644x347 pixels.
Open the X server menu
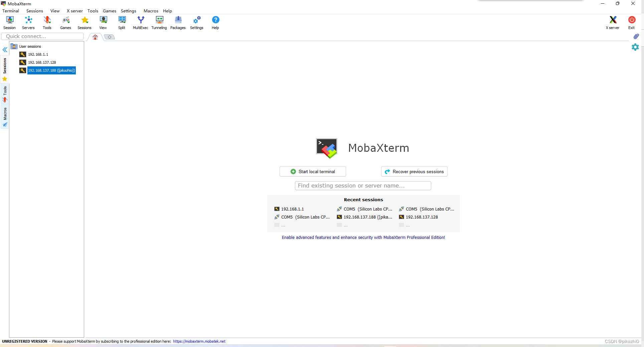click(74, 11)
